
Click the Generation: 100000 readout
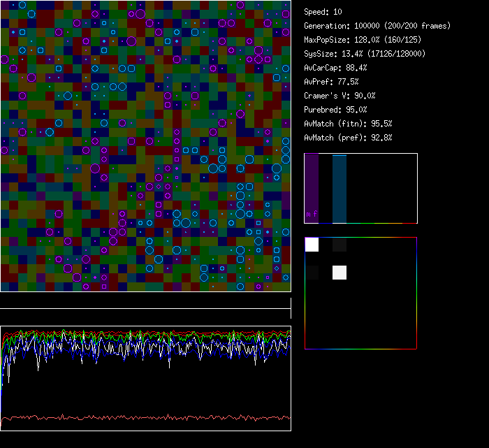377,26
